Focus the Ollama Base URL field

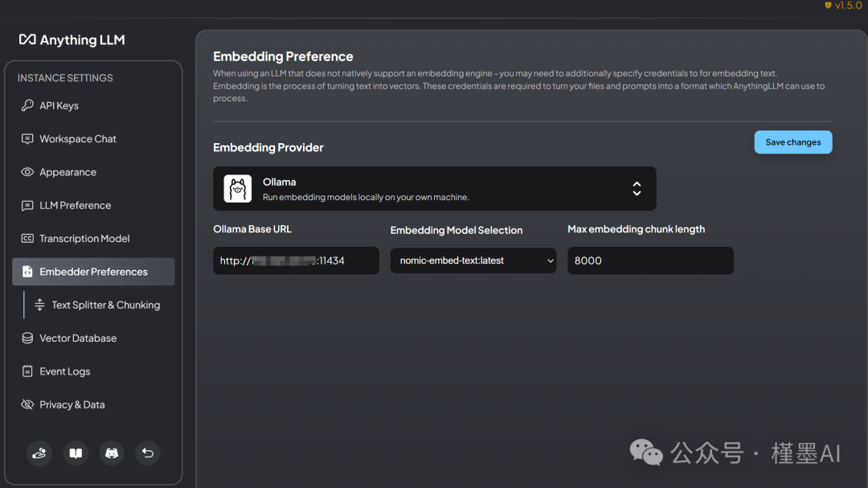(296, 260)
